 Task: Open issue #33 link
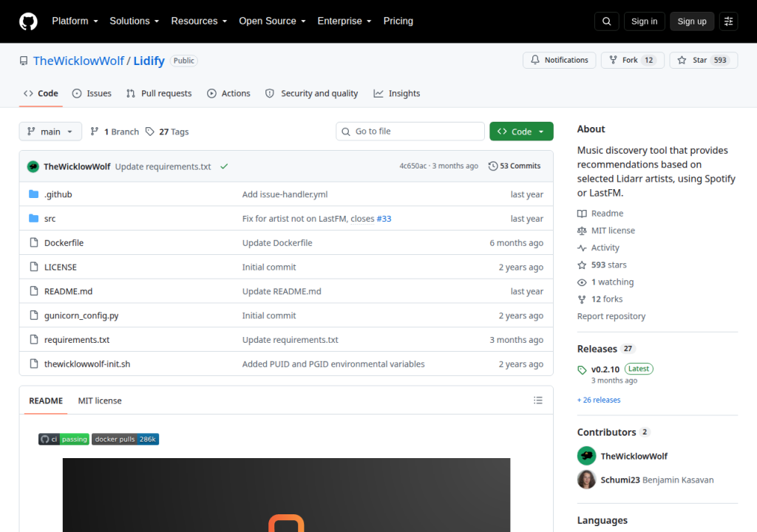point(384,219)
